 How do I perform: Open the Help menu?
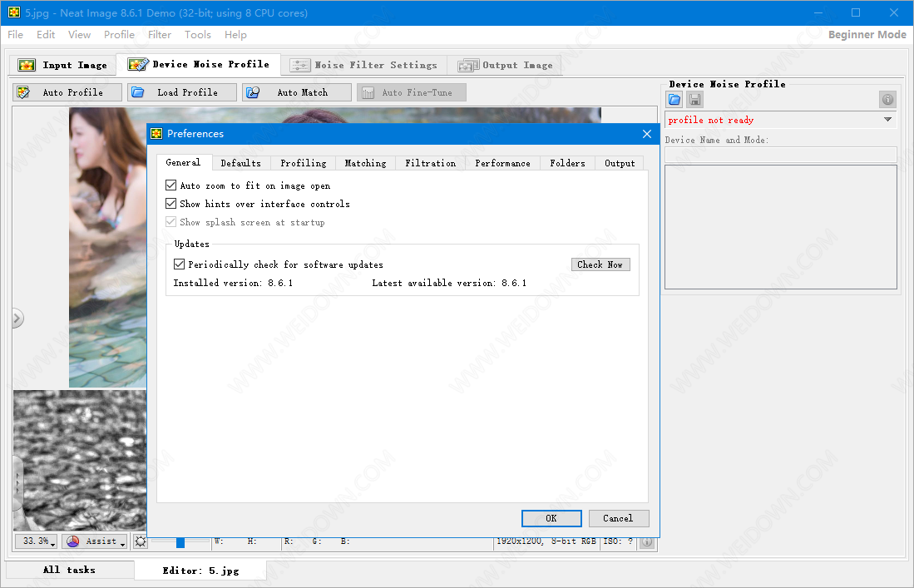click(x=235, y=34)
